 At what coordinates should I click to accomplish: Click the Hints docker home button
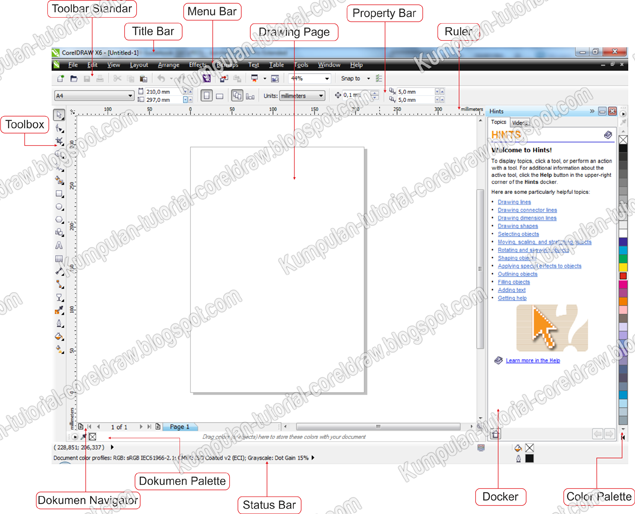tap(495, 434)
